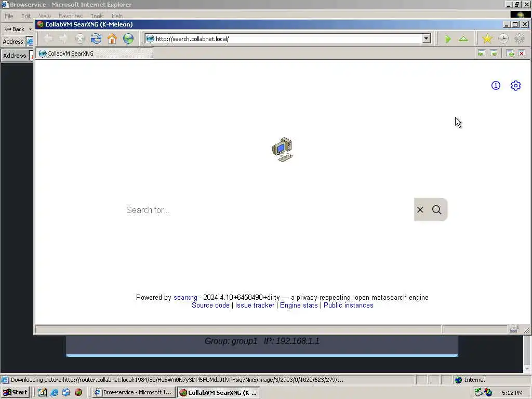Open the Back button history dropdown arrow
The width and height of the screenshot is (532, 399).
[x=30, y=29]
